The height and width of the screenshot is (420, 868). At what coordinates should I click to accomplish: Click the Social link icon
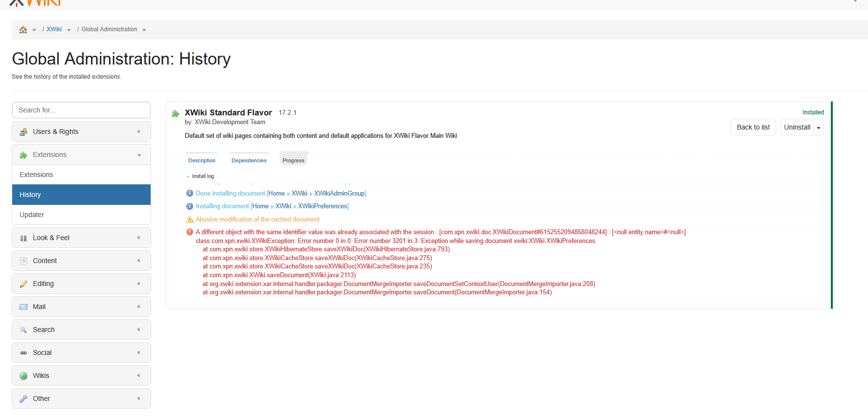[23, 353]
